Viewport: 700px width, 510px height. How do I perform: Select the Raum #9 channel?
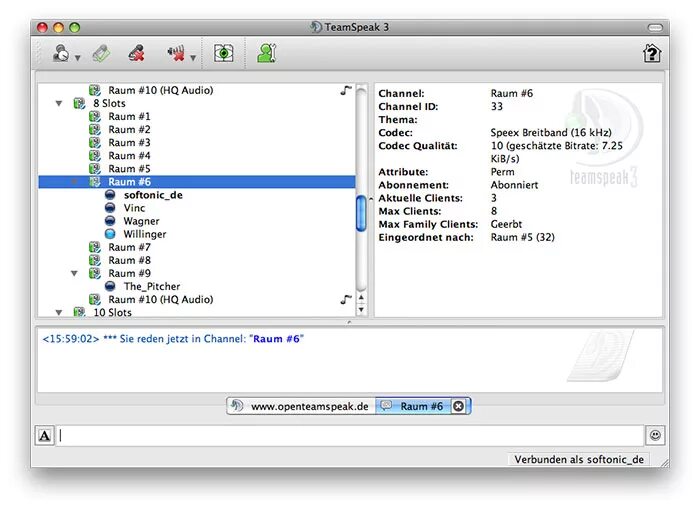[129, 273]
